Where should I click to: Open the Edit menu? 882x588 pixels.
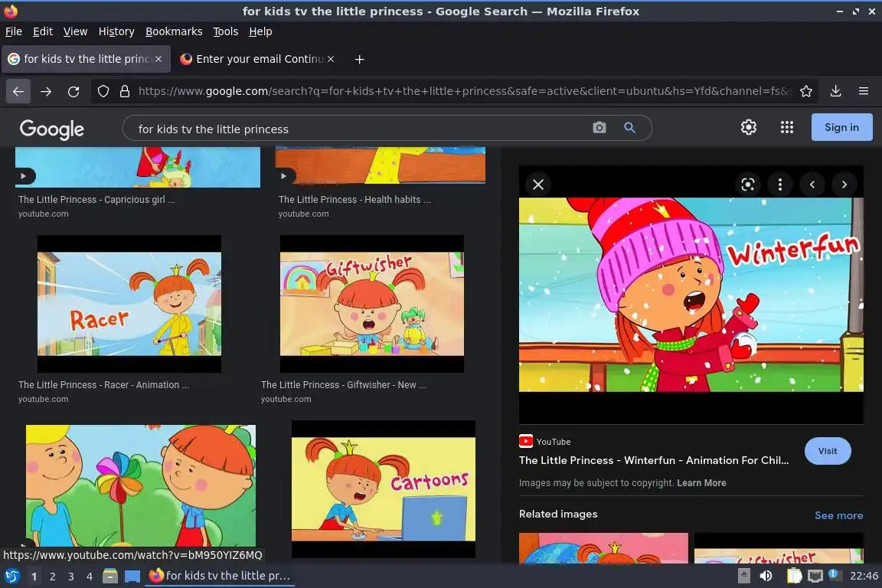[43, 31]
